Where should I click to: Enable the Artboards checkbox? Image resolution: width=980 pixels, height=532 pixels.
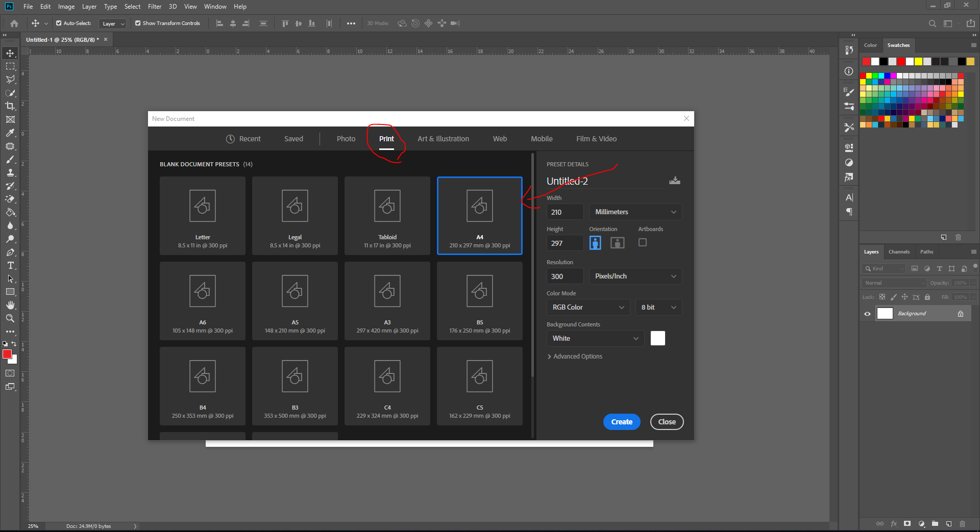(x=643, y=242)
